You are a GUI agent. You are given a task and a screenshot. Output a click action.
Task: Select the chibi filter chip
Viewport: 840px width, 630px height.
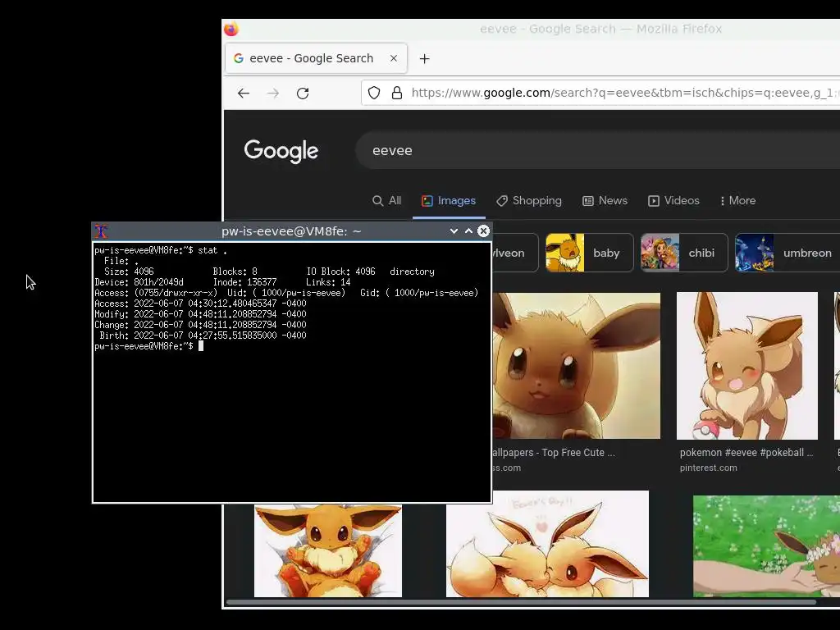point(684,253)
